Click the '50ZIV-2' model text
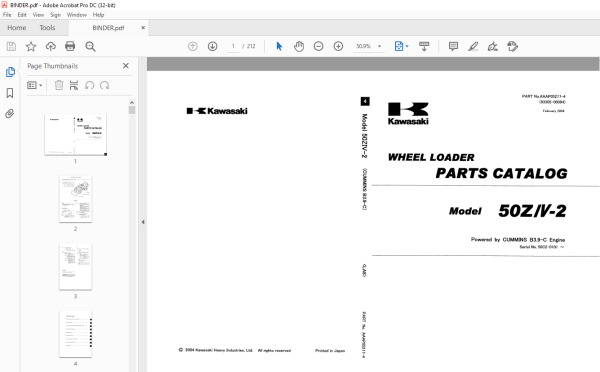The height and width of the screenshot is (372, 600). (532, 211)
